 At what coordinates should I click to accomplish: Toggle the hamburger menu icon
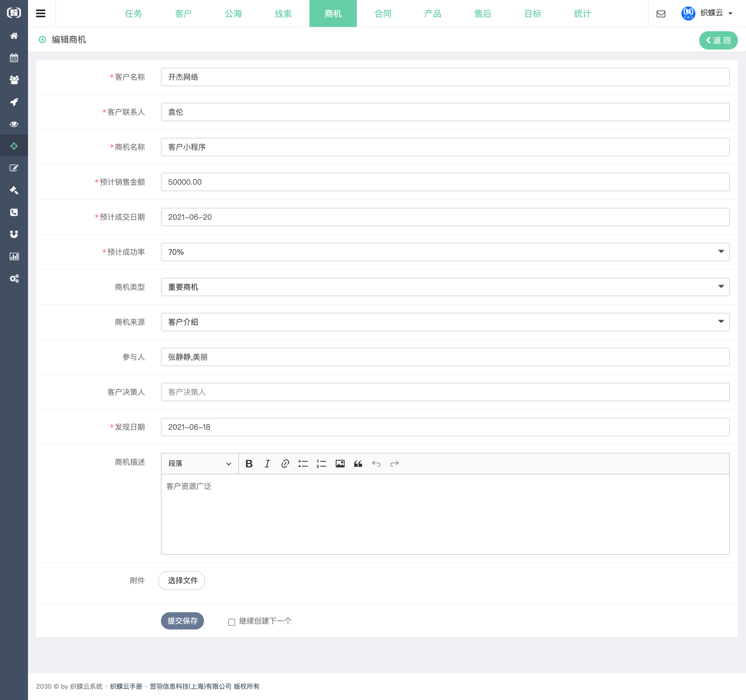41,13
